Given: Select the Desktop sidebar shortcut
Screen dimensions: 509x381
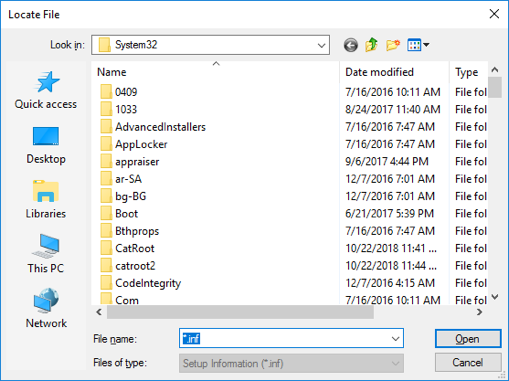Looking at the screenshot, I should click(x=46, y=145).
